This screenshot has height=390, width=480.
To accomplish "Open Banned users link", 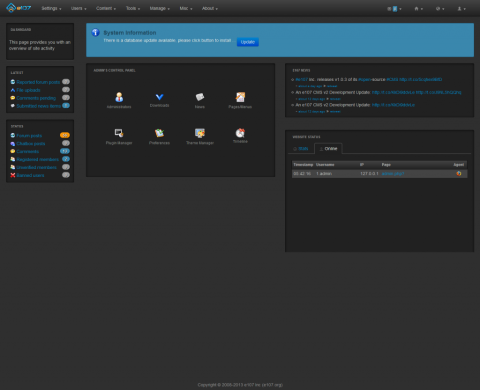I will pos(30,175).
